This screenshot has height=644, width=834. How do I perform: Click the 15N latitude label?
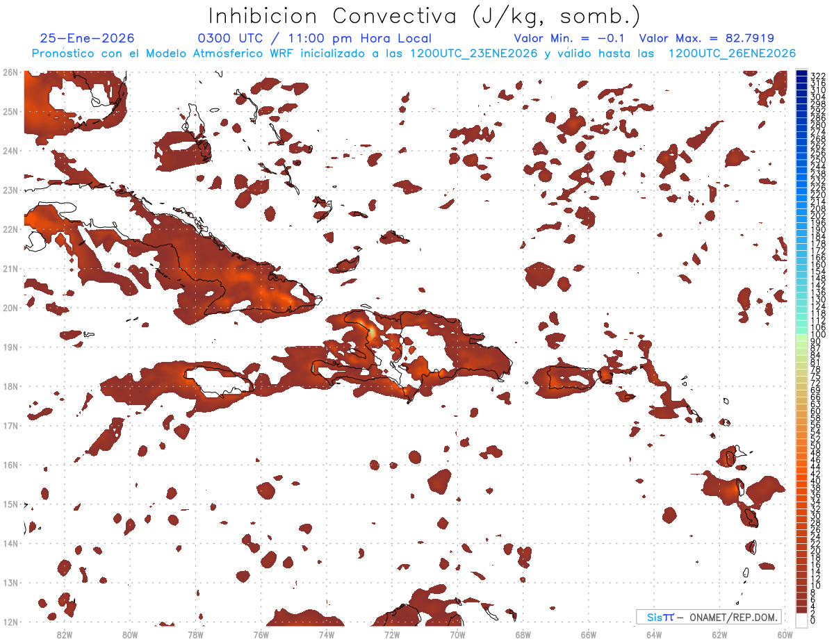click(x=10, y=504)
